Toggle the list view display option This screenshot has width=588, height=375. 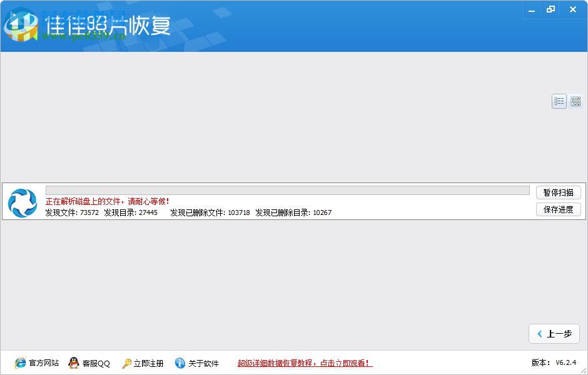pyautogui.click(x=559, y=101)
